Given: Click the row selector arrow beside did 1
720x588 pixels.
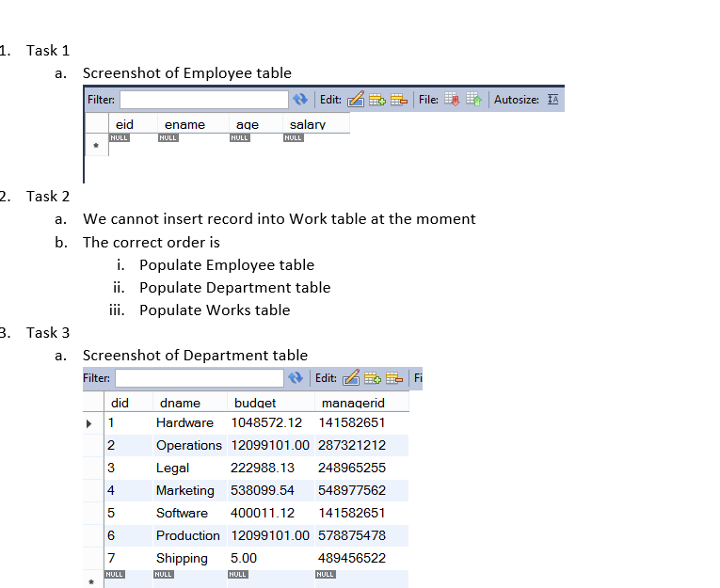Looking at the screenshot, I should pos(91,422).
